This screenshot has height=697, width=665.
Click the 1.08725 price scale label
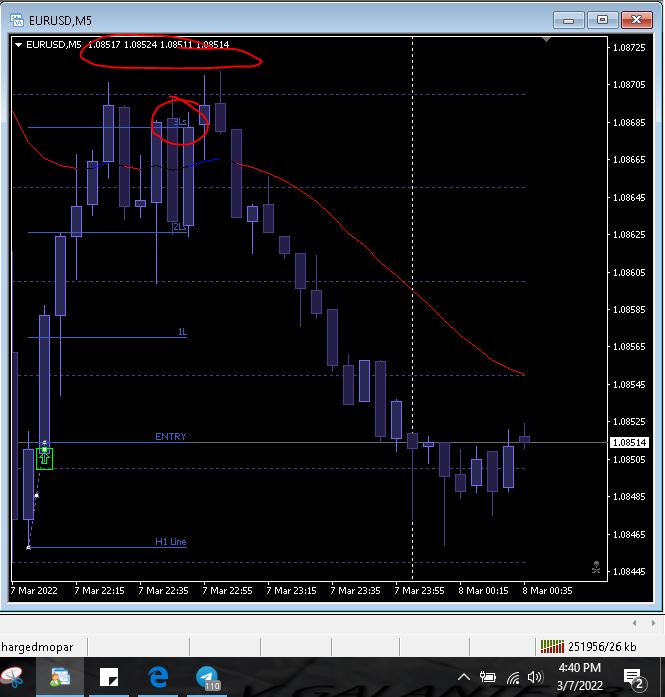click(x=629, y=48)
